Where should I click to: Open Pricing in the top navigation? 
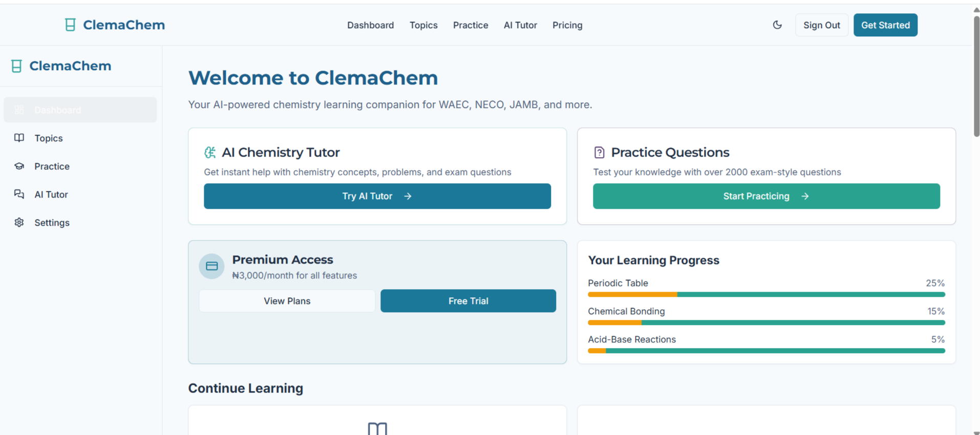[567, 25]
